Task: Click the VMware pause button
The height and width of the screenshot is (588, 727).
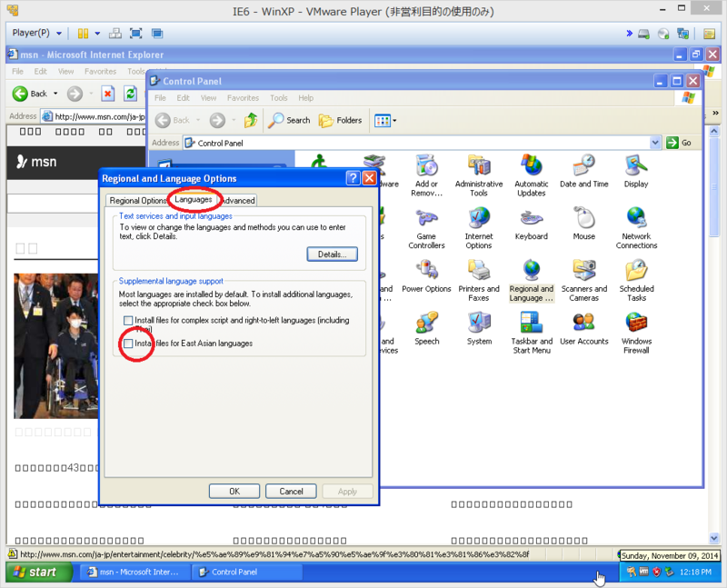Action: [x=83, y=34]
